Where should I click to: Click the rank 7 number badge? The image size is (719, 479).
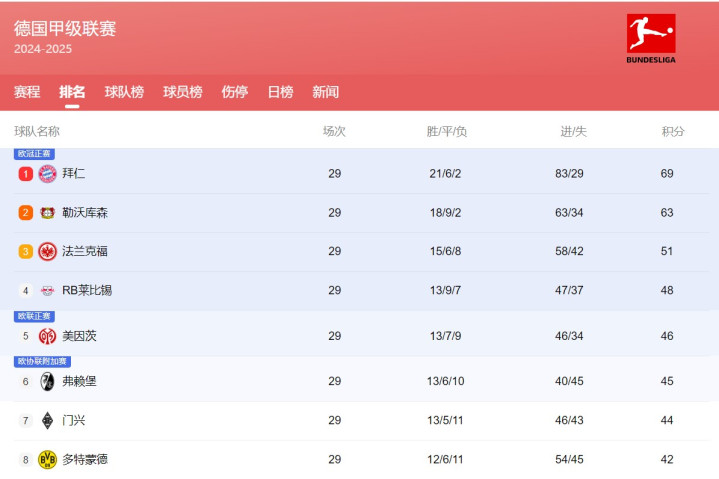tap(26, 420)
